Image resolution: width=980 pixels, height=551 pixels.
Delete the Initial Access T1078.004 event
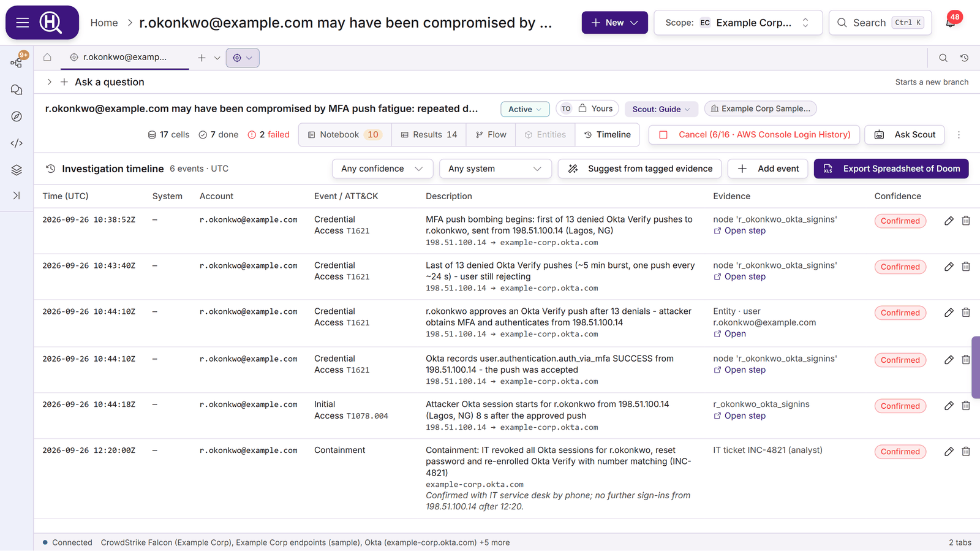point(966,406)
